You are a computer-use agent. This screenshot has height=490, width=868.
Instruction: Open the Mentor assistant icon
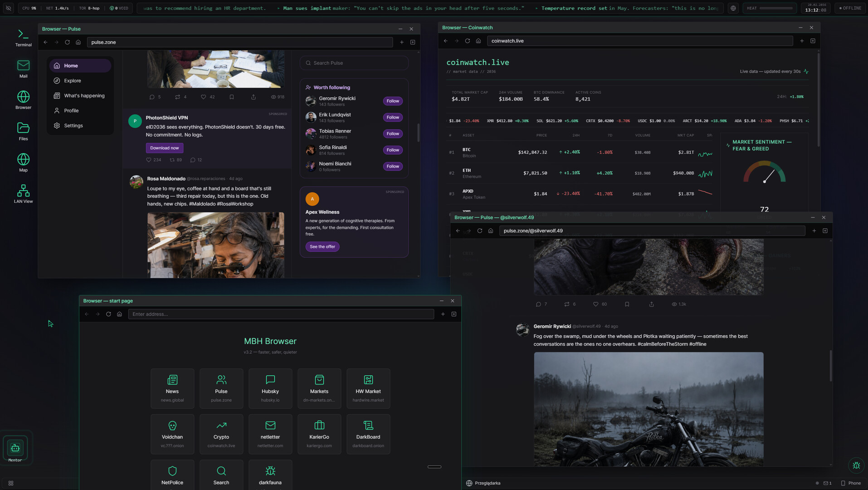point(15,448)
